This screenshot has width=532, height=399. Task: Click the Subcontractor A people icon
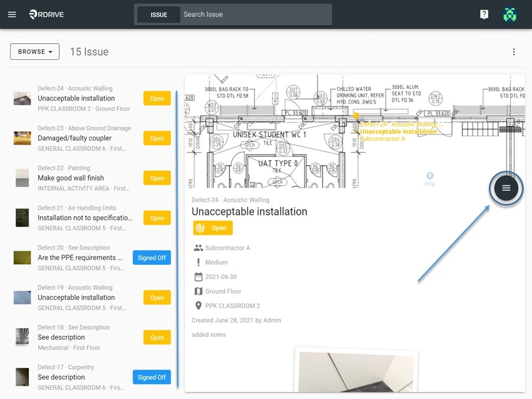(198, 248)
